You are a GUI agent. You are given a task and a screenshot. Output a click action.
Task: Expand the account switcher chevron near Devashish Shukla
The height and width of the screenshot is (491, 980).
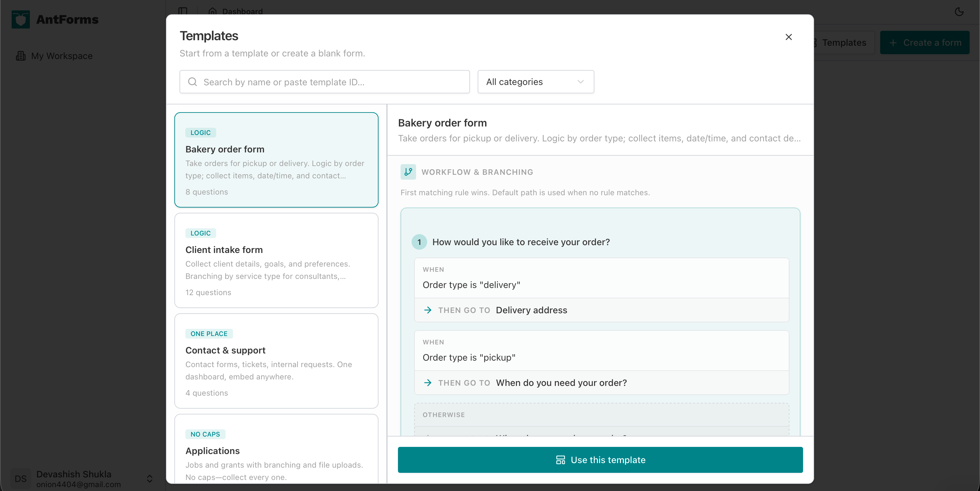point(149,479)
